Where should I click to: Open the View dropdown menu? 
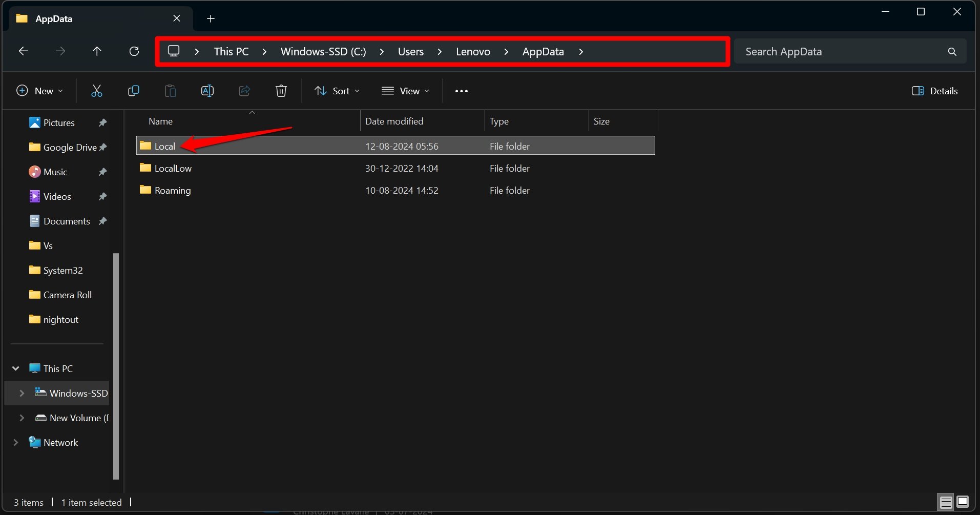405,91
